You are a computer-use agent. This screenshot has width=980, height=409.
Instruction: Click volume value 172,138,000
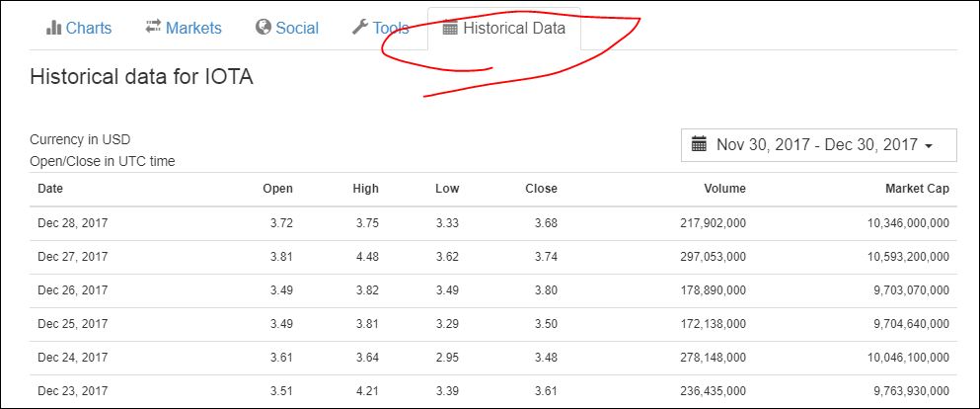714,324
